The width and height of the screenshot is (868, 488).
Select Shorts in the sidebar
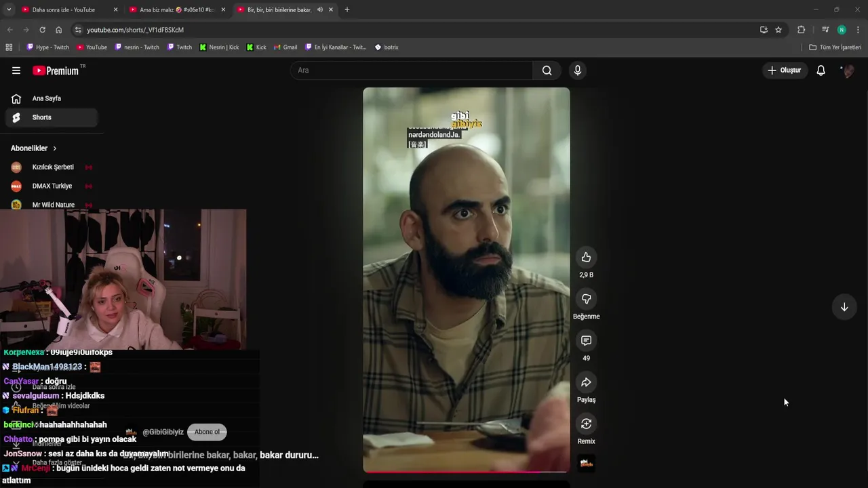click(52, 117)
